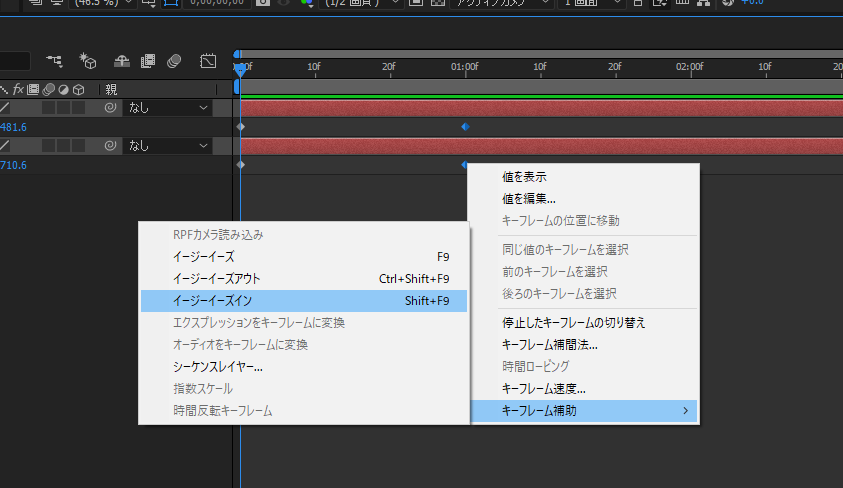Open the Graph Editor
The height and width of the screenshot is (488, 843).
(208, 61)
